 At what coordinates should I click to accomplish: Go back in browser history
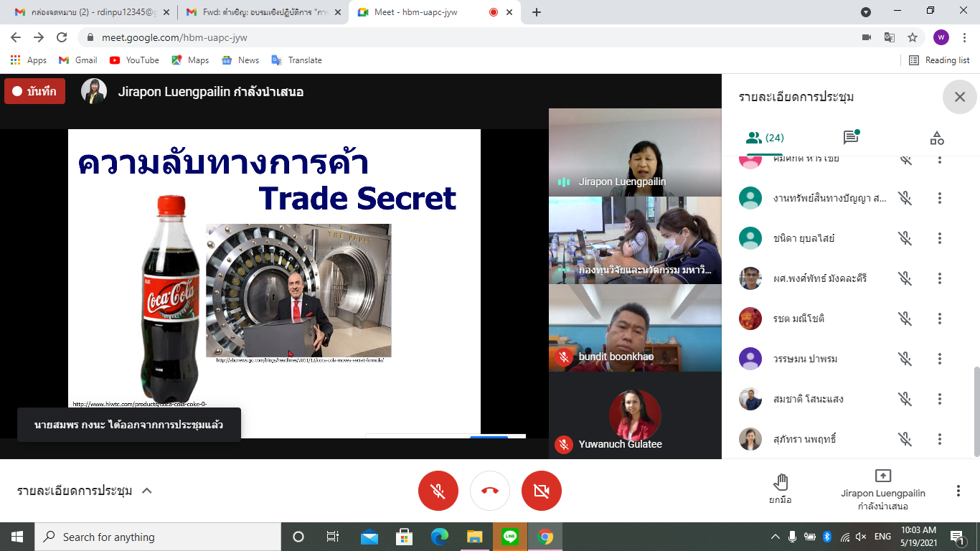pos(15,37)
